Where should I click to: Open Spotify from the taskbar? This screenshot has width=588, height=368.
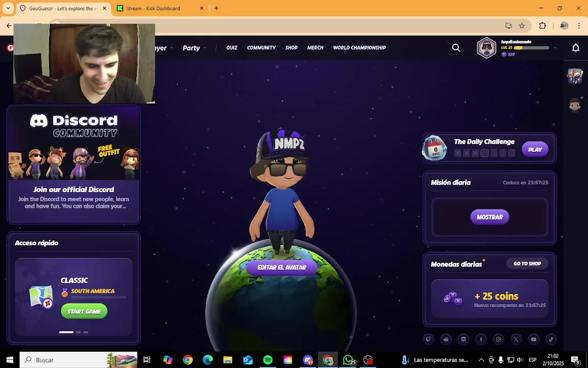[268, 360]
